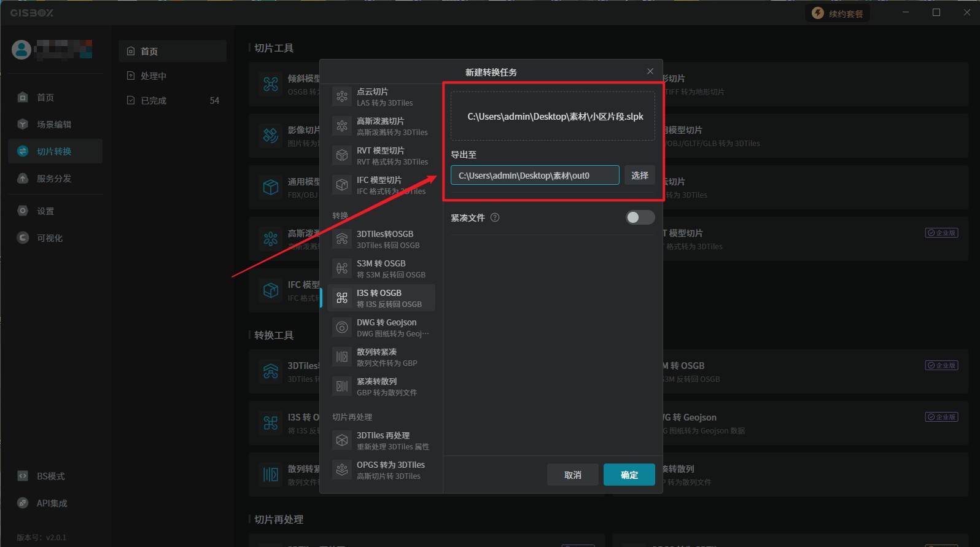Click the DWG 转 Geojson icon

pos(342,327)
